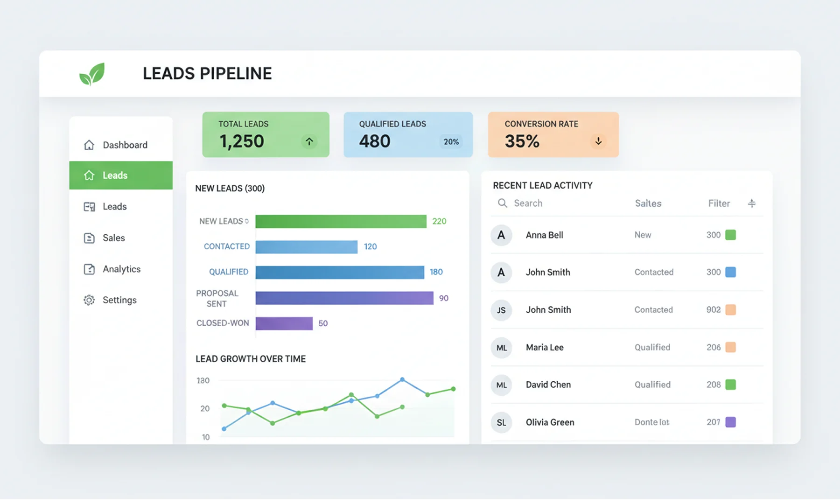The height and width of the screenshot is (504, 840).
Task: Click the Settings gear icon
Action: pos(89,300)
